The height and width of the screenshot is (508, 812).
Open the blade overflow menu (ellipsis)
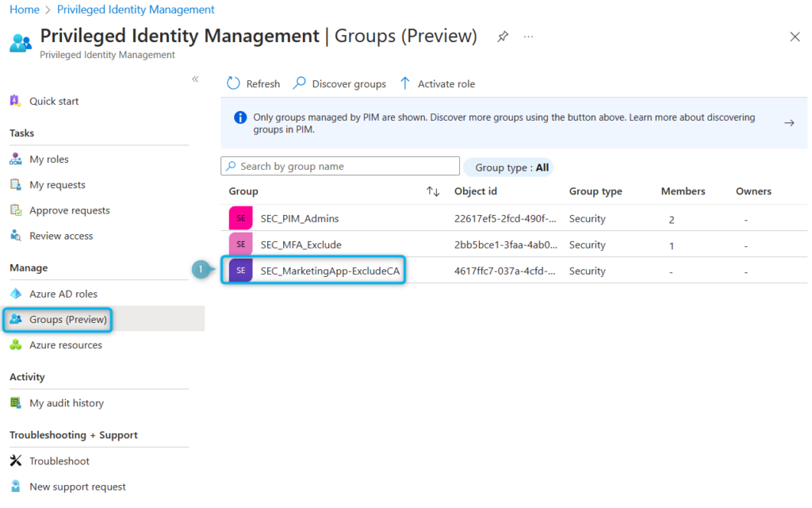[528, 37]
